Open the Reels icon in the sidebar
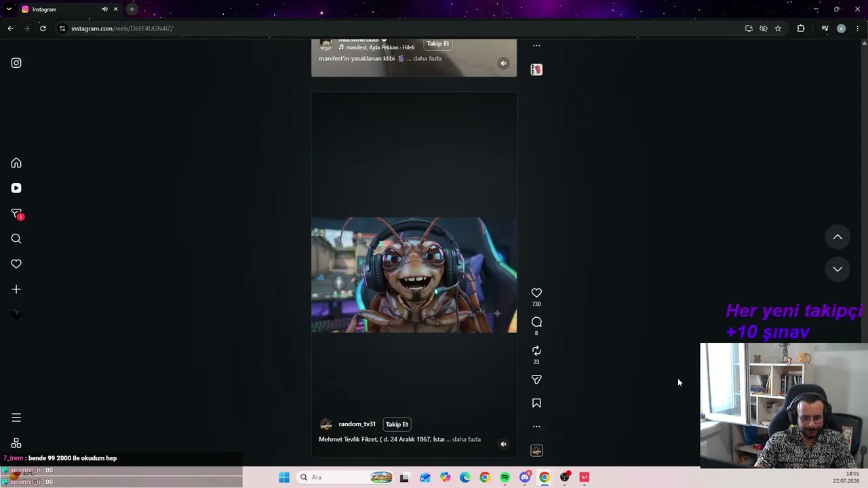 click(16, 188)
